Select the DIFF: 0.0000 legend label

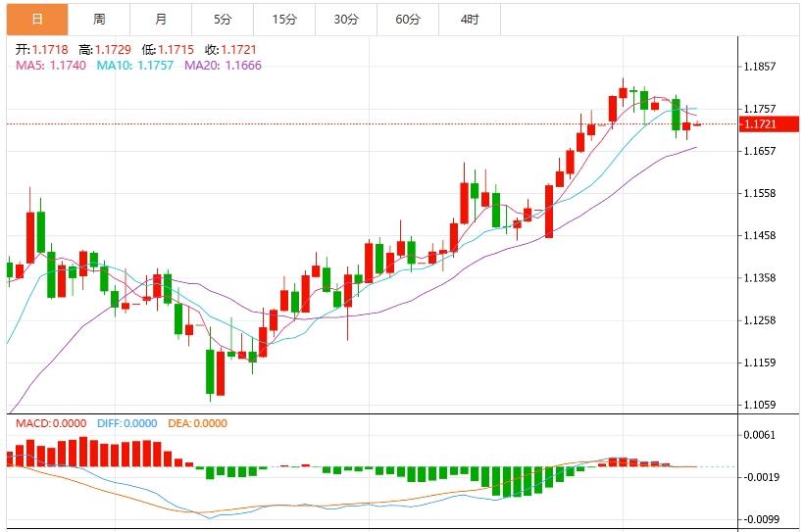(x=126, y=423)
